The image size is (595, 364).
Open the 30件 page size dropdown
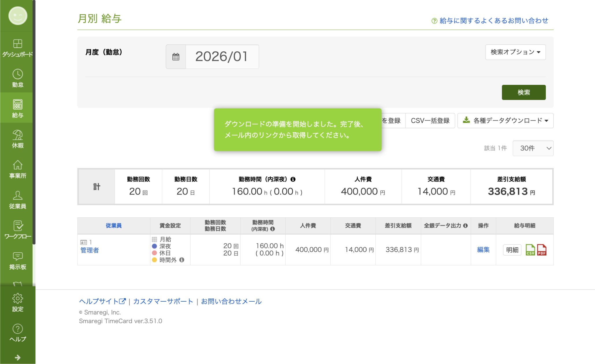click(x=533, y=148)
